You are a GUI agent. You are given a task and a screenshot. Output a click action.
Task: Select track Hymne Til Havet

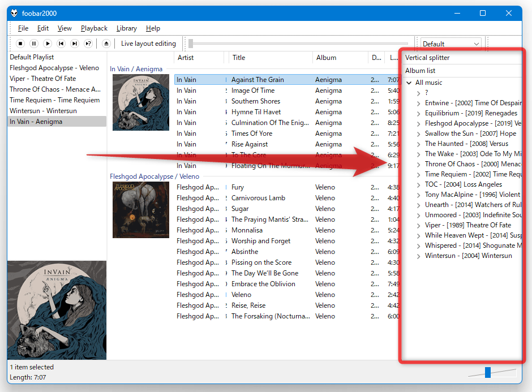(x=287, y=112)
